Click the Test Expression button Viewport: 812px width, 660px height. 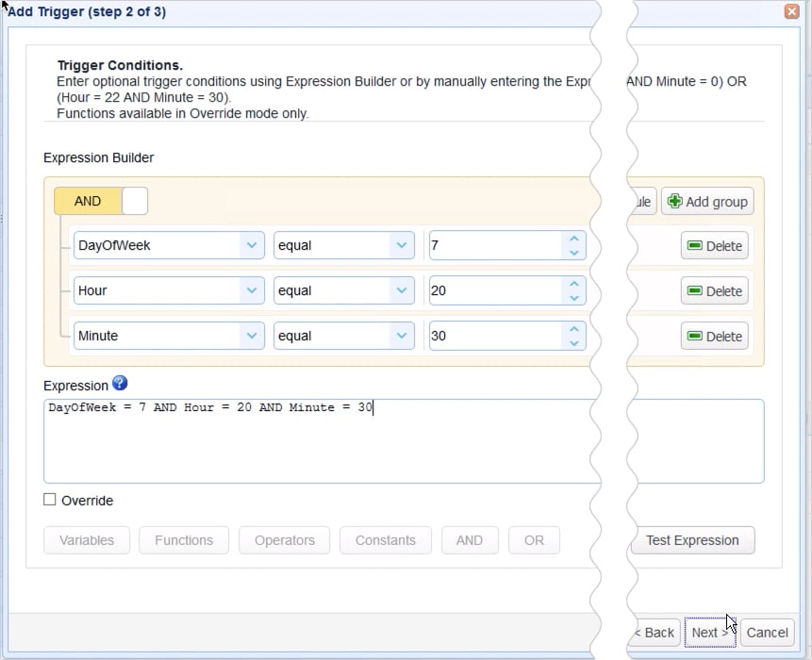click(693, 540)
